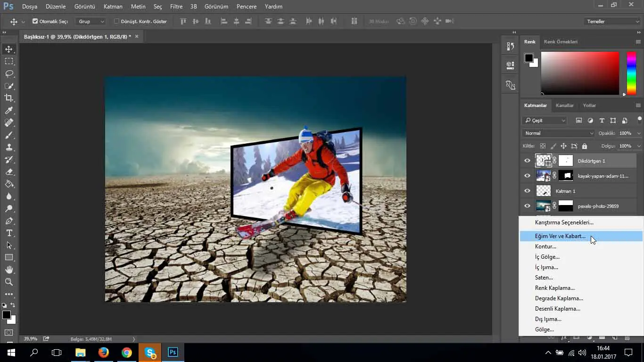This screenshot has height=362, width=644.
Task: Select the Eraser tool
Action: tap(9, 172)
